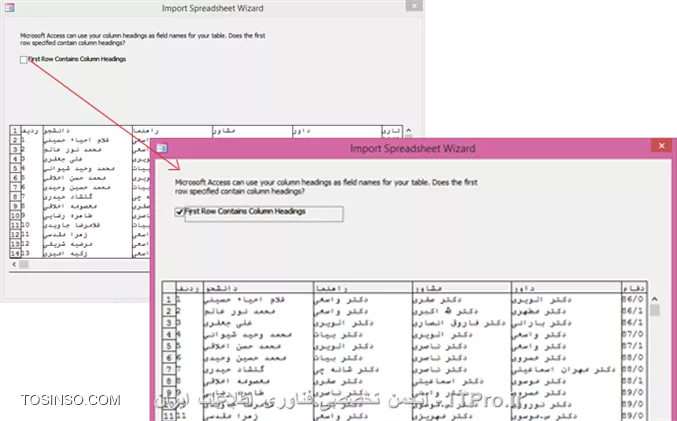The image size is (677, 421).
Task: Click the Import Spreadsheet Wizard title of back window
Action: pos(212,8)
